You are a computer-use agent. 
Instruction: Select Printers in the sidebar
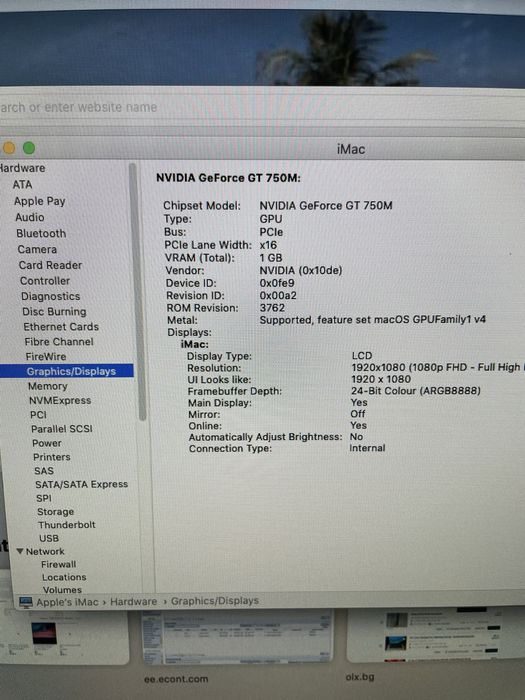pyautogui.click(x=52, y=457)
